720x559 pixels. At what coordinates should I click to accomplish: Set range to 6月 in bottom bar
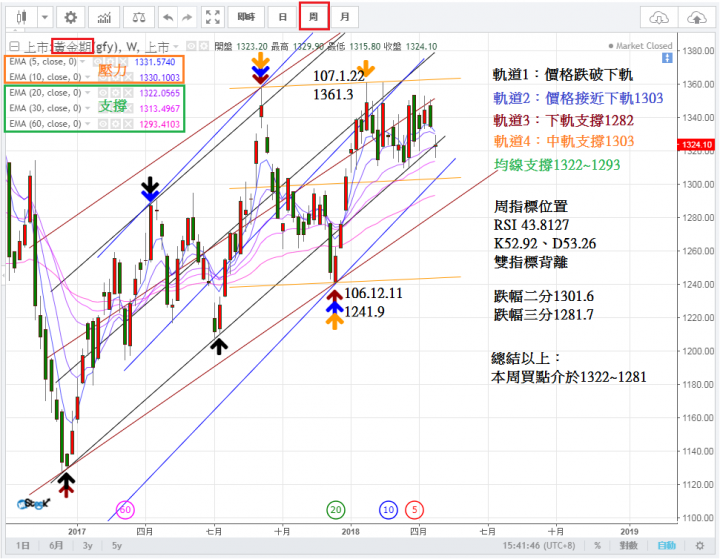(x=56, y=545)
